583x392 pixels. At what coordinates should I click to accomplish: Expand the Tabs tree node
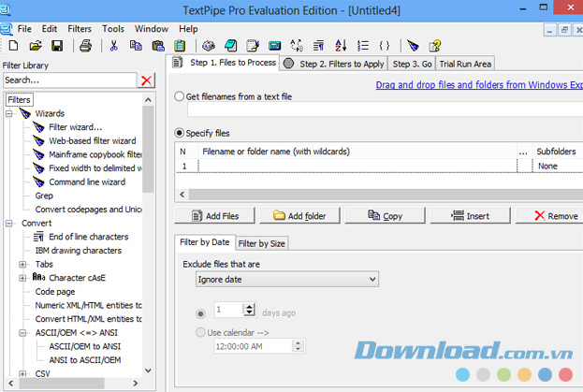(22, 265)
